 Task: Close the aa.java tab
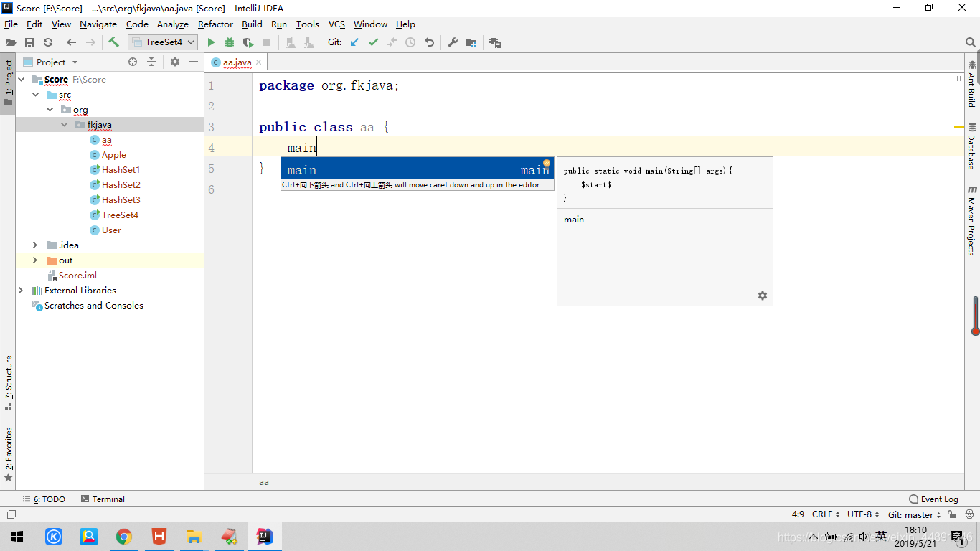coord(259,62)
